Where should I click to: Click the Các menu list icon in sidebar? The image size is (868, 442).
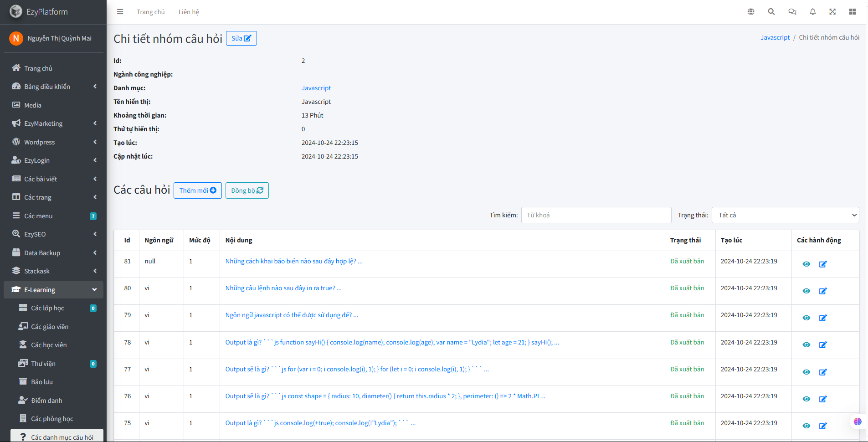pyautogui.click(x=16, y=216)
